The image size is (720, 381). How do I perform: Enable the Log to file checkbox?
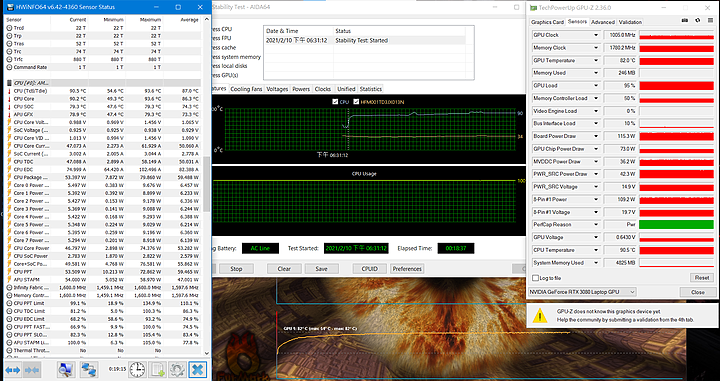[x=535, y=278]
